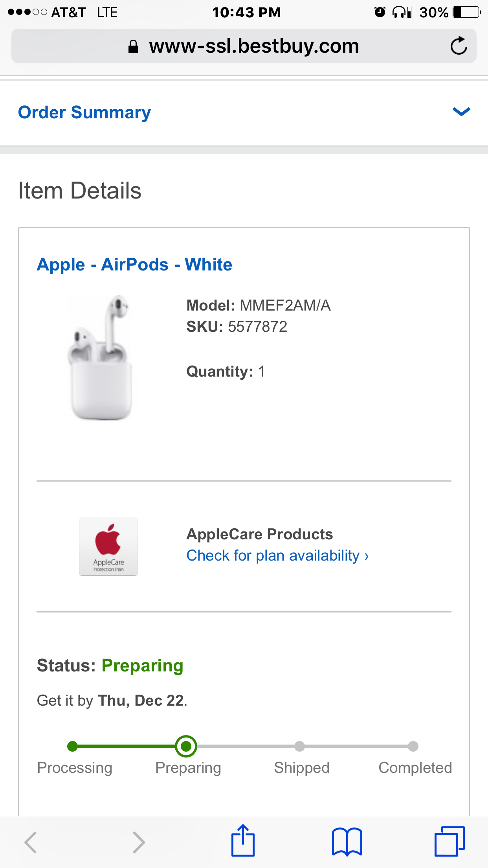This screenshot has width=488, height=868.
Task: Show open tabs with tabs icon
Action: (x=449, y=841)
